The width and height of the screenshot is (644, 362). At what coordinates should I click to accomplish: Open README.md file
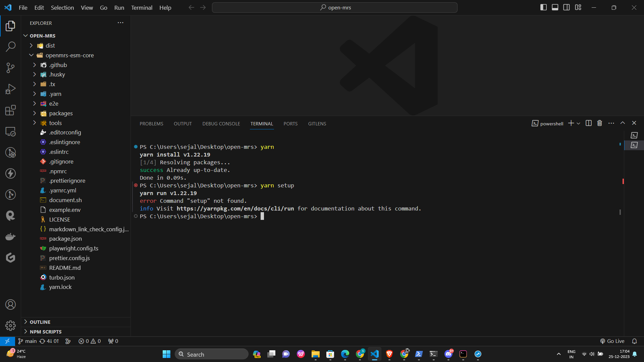point(65,268)
